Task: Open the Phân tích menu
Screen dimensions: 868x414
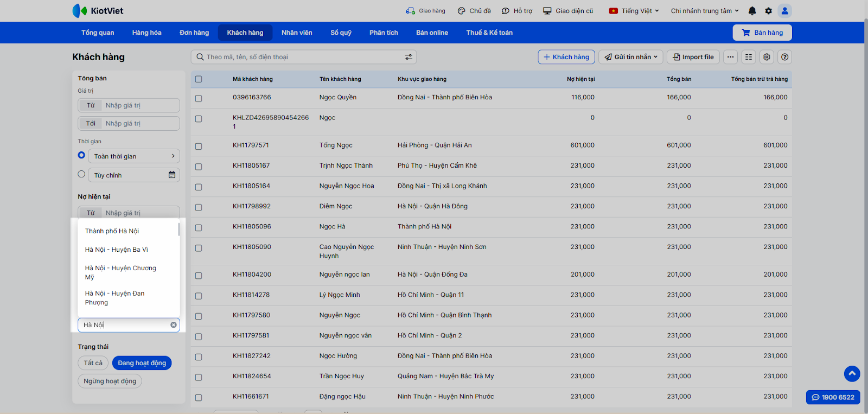Action: (x=384, y=33)
